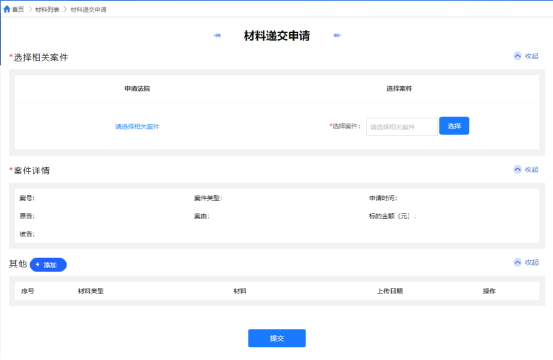Click the 案由 label
The image size is (553, 360).
coord(202,216)
